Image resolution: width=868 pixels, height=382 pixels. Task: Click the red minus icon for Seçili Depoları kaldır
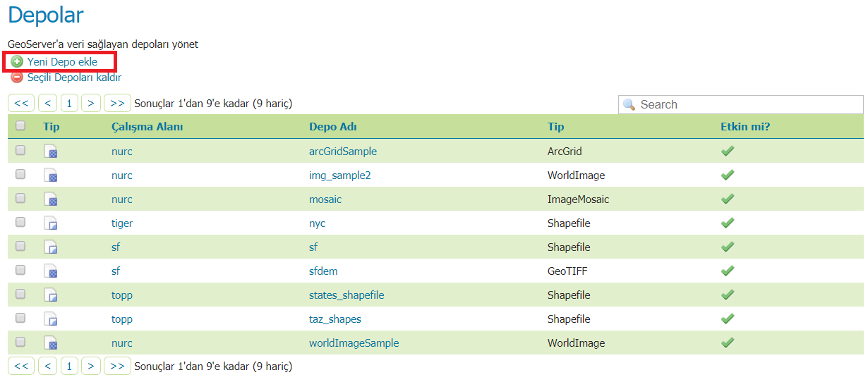17,78
